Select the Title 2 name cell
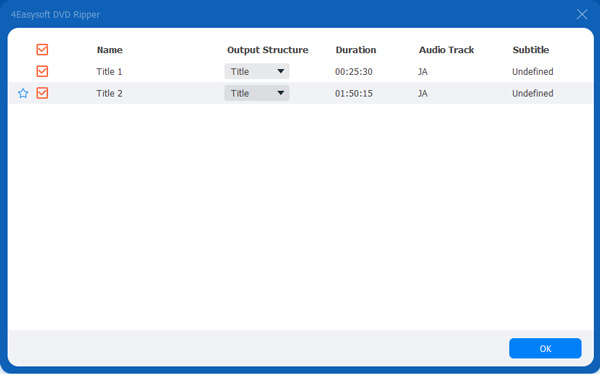This screenshot has width=600, height=374. tap(109, 93)
